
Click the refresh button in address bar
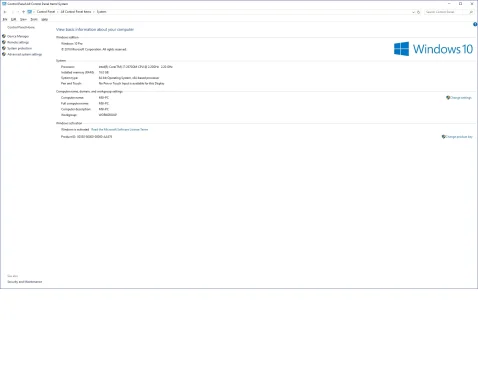tap(418, 12)
